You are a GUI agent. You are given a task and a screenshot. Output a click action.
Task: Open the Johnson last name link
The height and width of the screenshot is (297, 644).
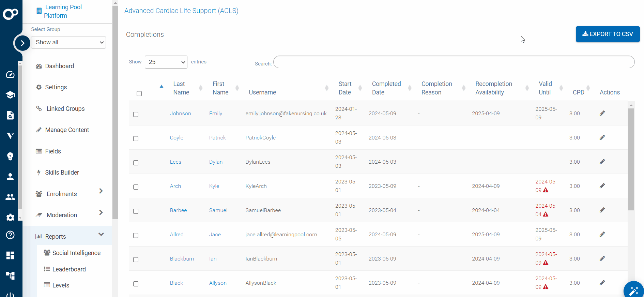pyautogui.click(x=180, y=114)
